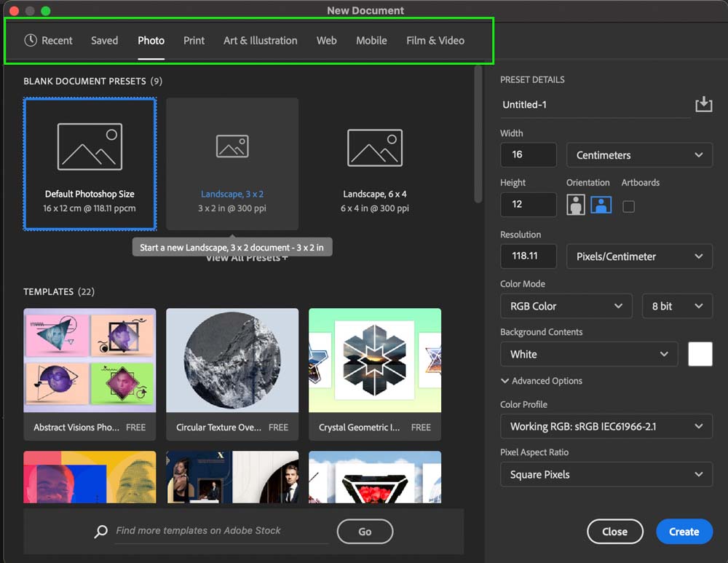Open the 8 bit depth dropdown
This screenshot has height=563, width=728.
[x=677, y=306]
